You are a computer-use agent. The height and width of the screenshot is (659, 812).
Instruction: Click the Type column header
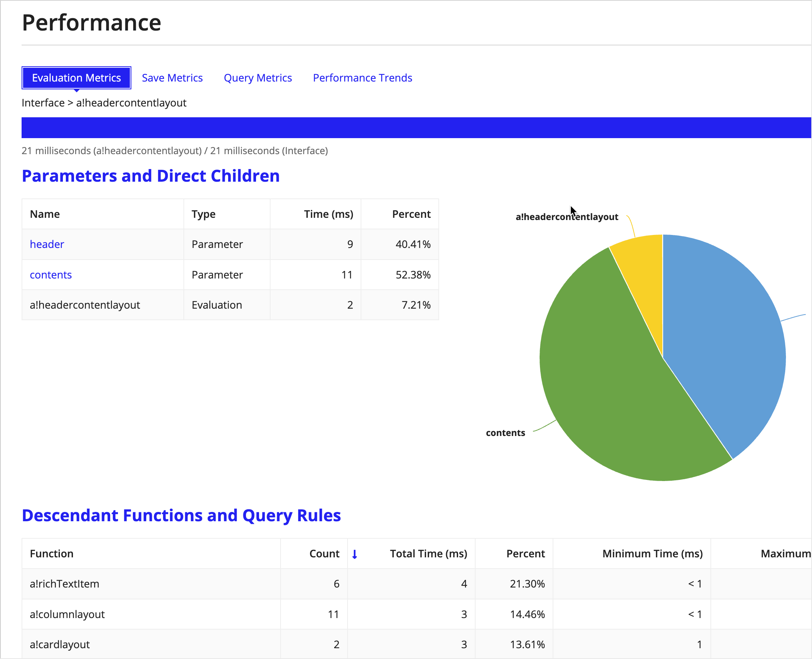click(204, 214)
